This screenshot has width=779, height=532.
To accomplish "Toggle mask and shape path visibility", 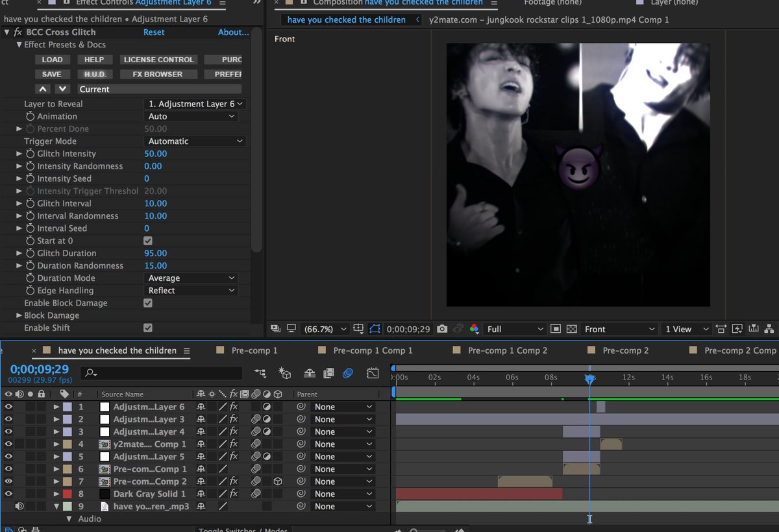I will coord(375,329).
